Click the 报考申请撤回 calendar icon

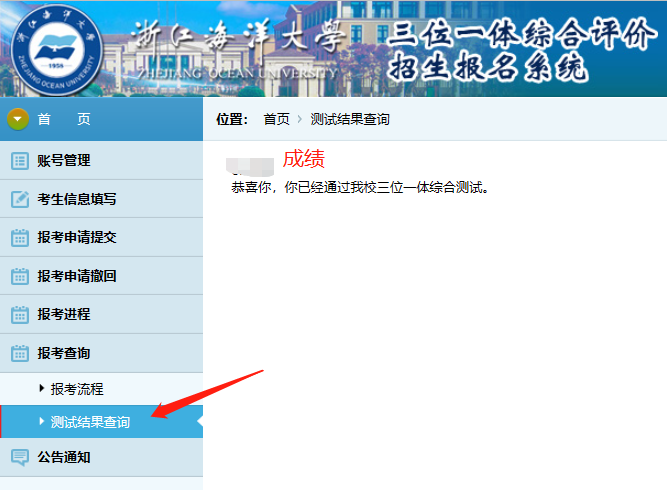click(20, 276)
